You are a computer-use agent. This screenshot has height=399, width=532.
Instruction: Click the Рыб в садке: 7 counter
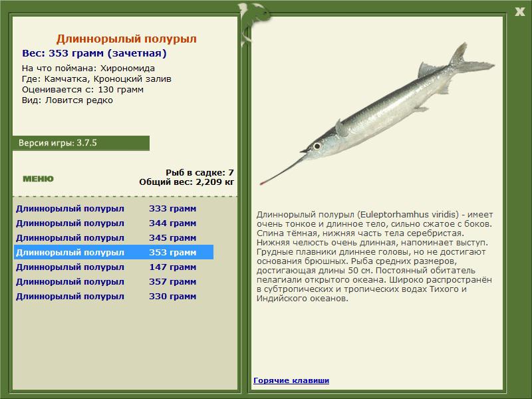[x=199, y=173]
